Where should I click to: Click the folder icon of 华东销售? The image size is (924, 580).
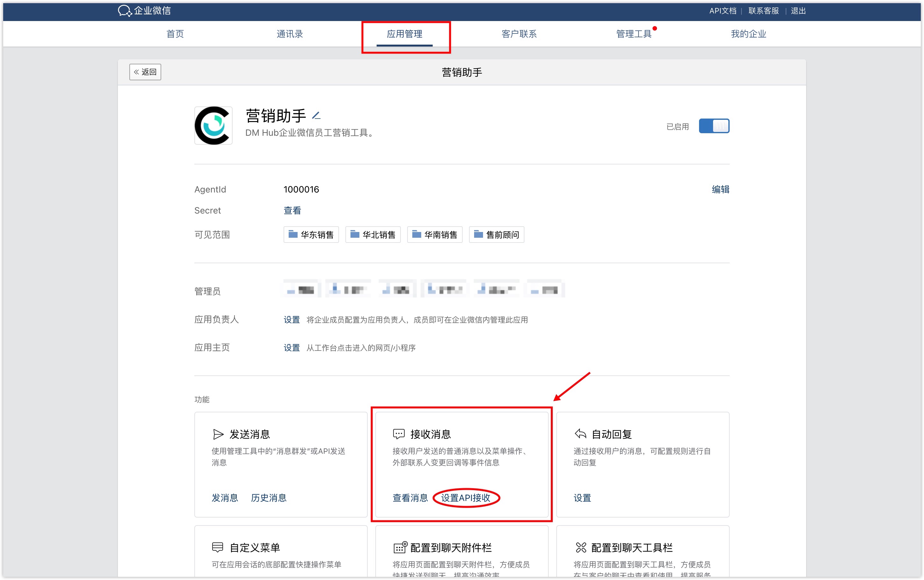293,234
